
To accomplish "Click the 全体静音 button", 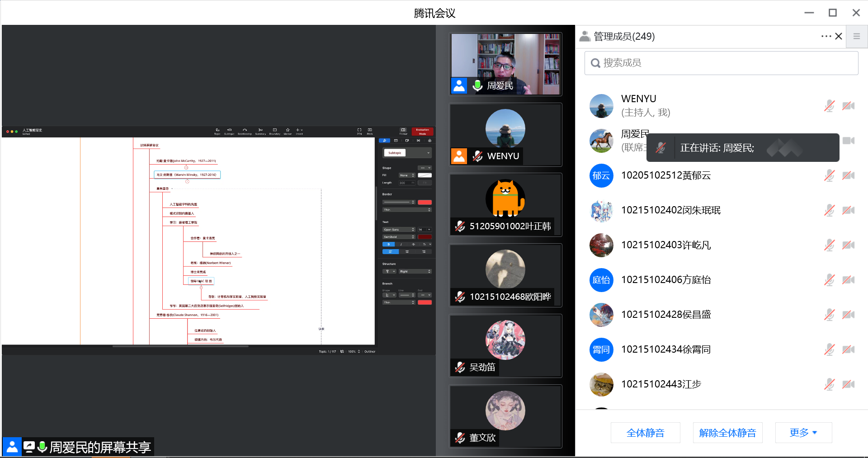I will click(x=645, y=433).
